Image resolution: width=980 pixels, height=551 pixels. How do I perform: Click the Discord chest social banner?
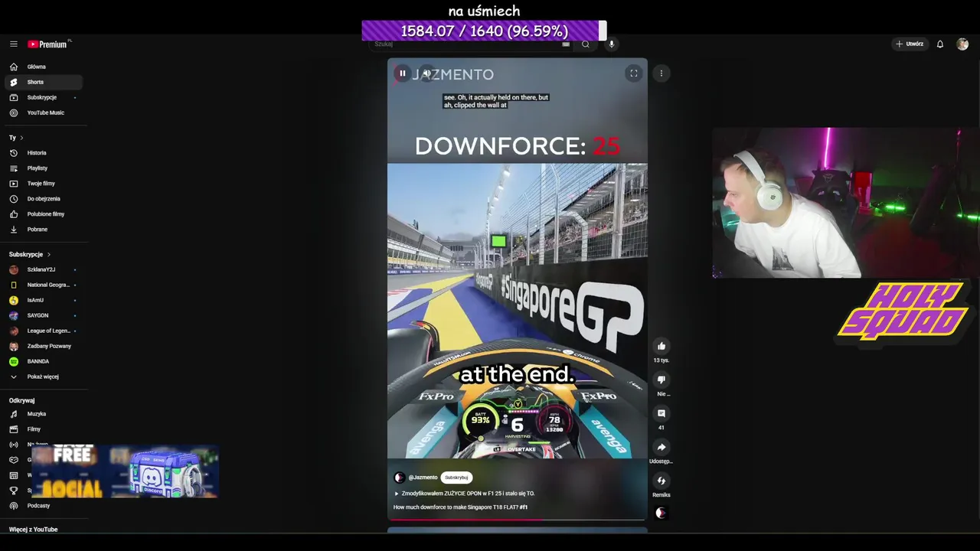click(125, 471)
